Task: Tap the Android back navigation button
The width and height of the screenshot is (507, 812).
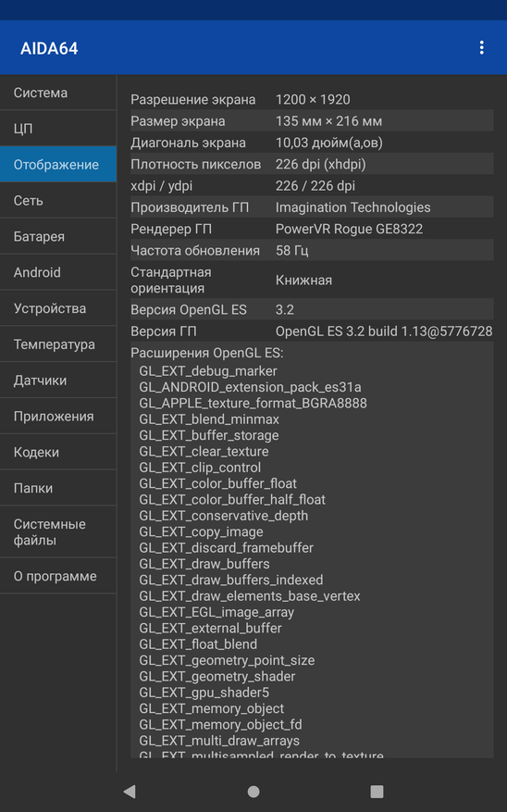Action: tap(130, 792)
